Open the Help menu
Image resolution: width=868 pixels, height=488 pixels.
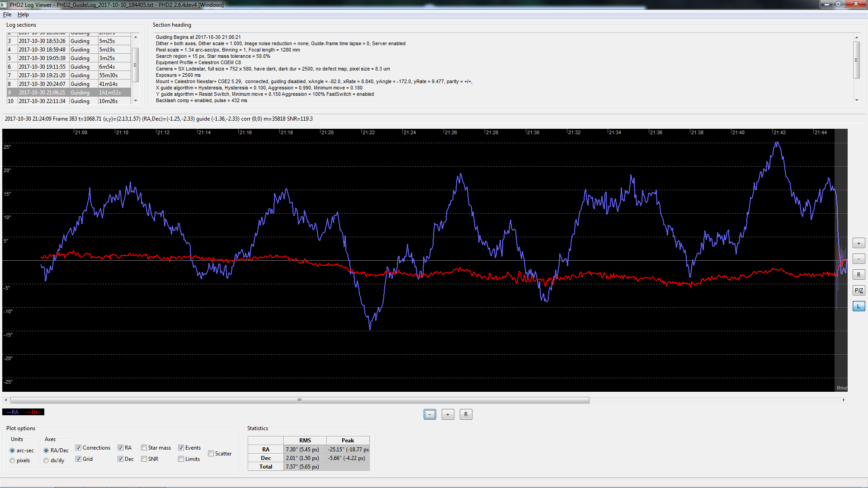[23, 14]
